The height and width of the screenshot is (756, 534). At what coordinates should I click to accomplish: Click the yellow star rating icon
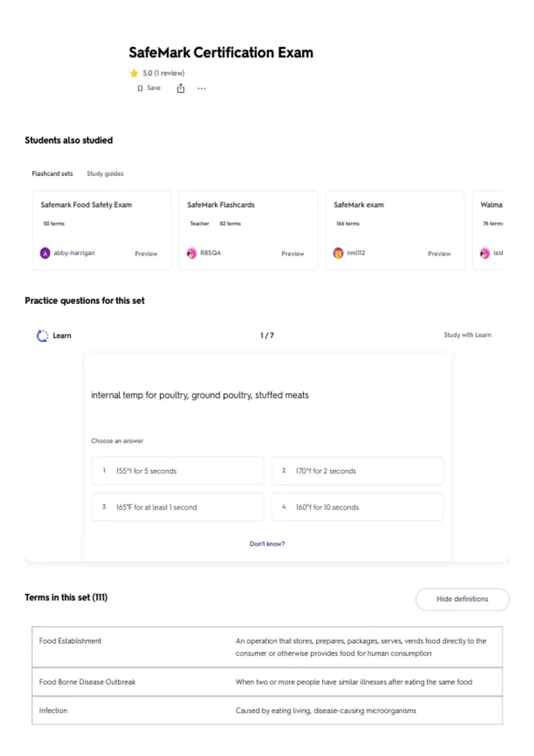click(x=134, y=73)
